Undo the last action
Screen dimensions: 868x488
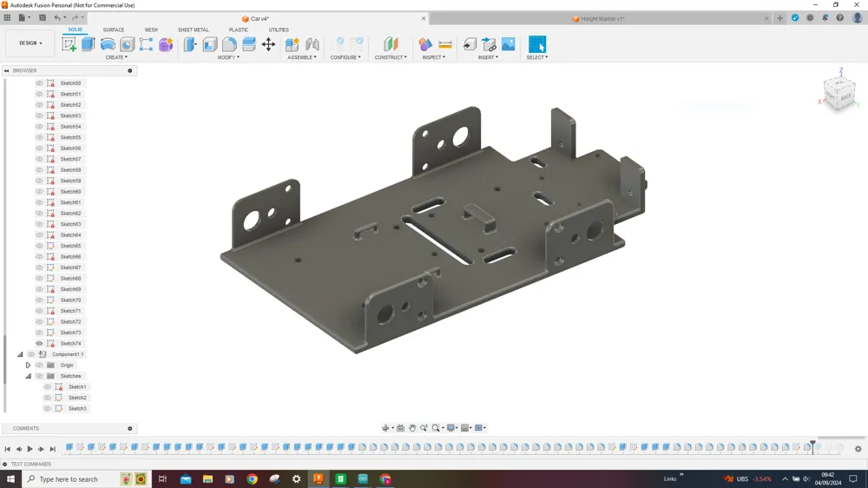coord(57,17)
